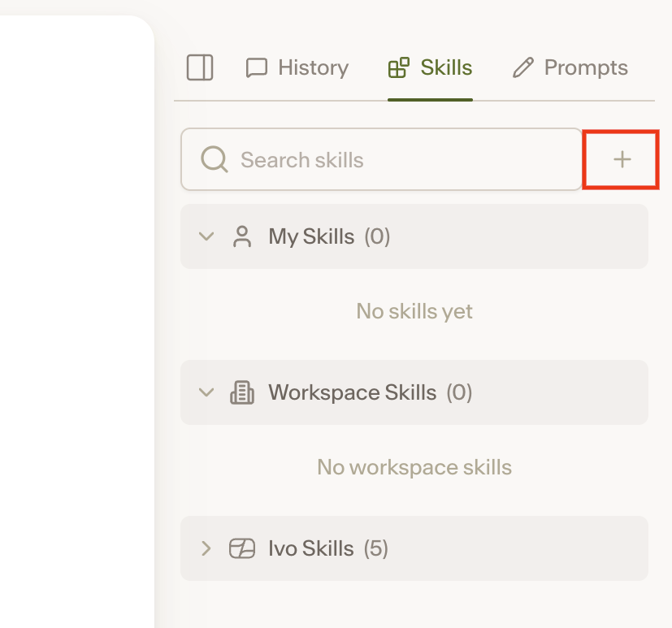Select the Skills tab label
This screenshot has width=672, height=628.
(x=446, y=67)
